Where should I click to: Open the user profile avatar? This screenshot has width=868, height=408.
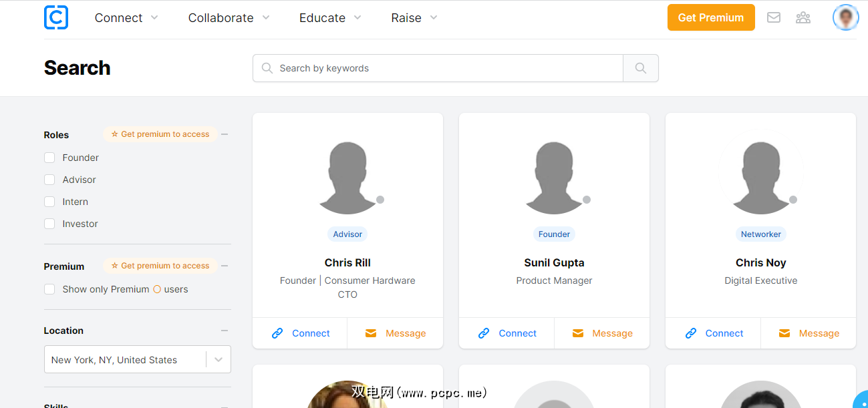pyautogui.click(x=845, y=17)
